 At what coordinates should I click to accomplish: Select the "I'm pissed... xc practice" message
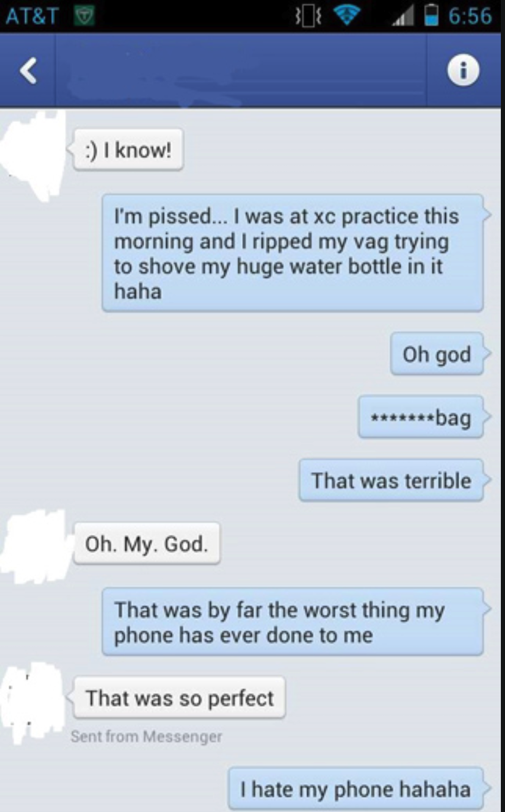(294, 253)
